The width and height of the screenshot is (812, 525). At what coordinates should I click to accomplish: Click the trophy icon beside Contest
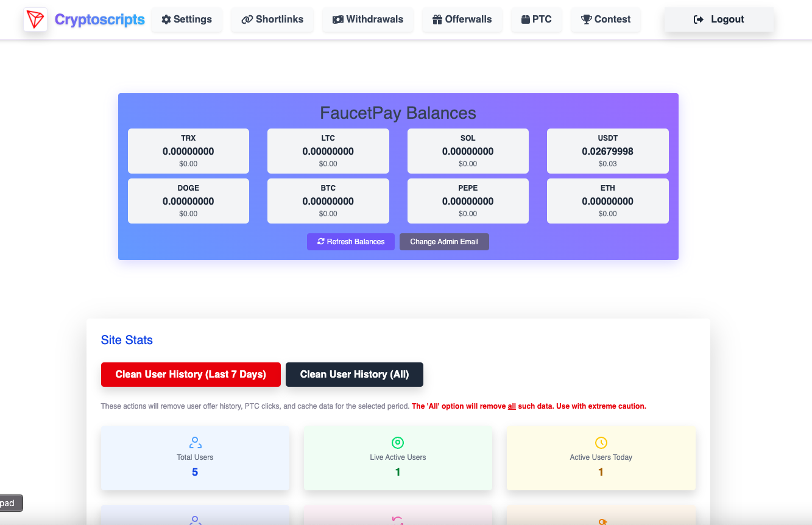(587, 19)
